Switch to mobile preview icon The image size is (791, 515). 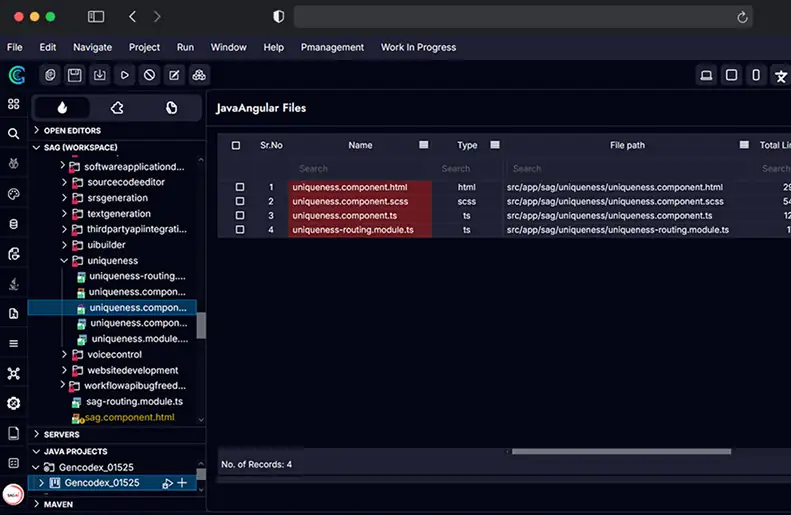tap(756, 76)
